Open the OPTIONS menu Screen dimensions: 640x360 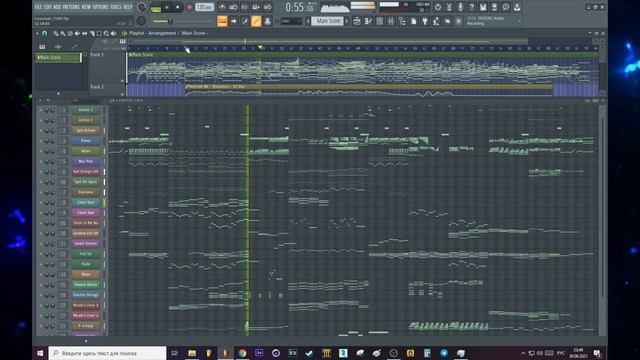tap(101, 7)
